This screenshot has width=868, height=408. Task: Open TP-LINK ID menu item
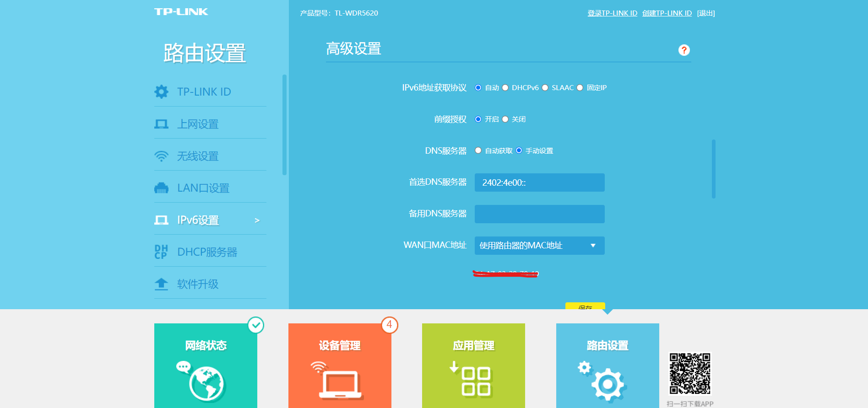point(210,91)
